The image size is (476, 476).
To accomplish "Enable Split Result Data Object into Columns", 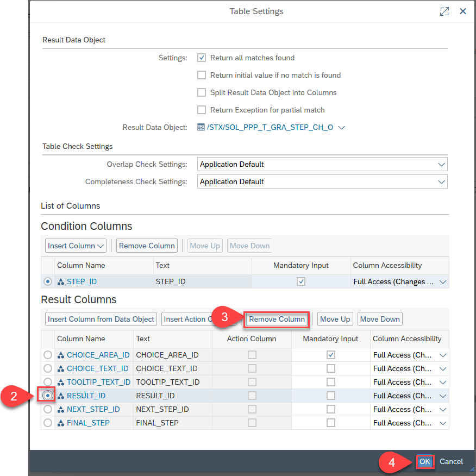I will tap(202, 93).
